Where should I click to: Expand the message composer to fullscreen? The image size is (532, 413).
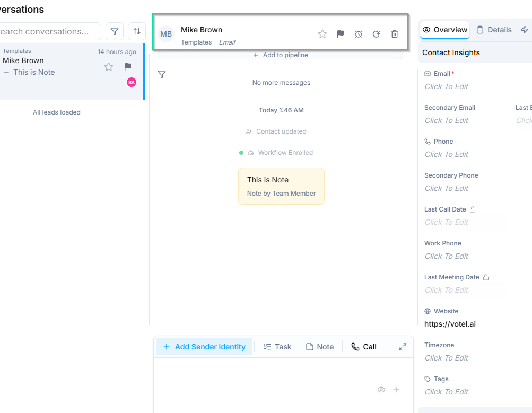coord(403,347)
